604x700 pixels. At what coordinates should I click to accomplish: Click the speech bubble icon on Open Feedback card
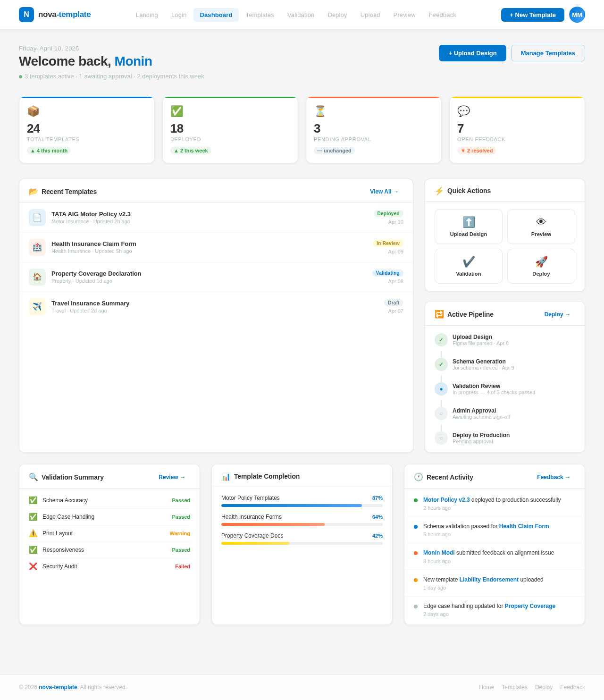(x=463, y=111)
